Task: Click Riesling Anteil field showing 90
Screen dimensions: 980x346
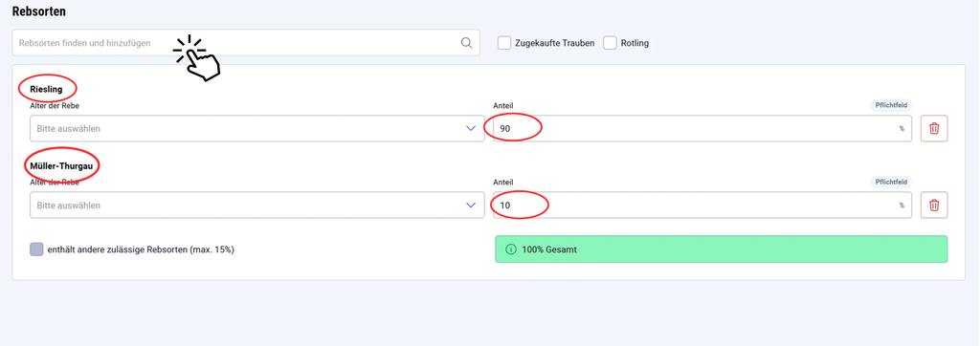Action: tap(702, 129)
